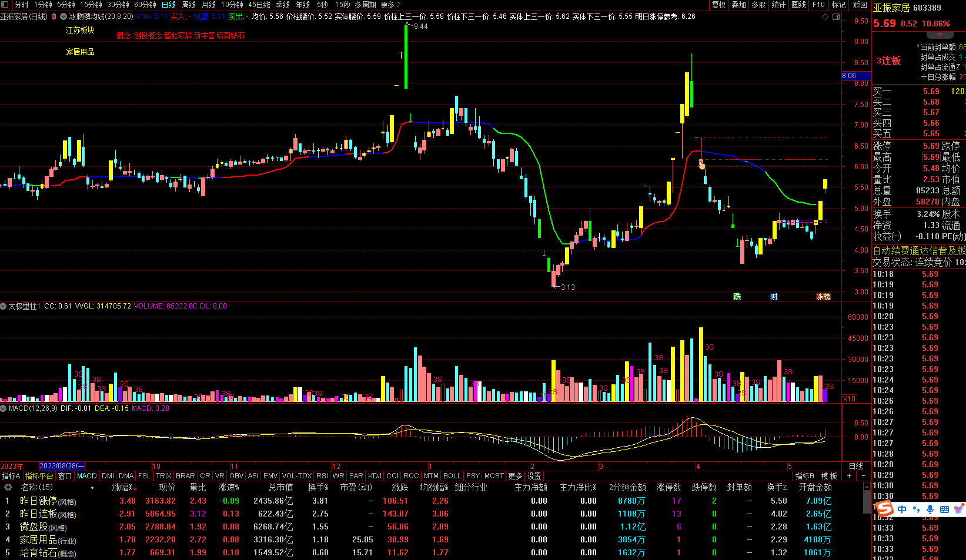Viewport: 966px width, 560px height.
Task: Expand the 太极量柱1 indicator dropdown arrow
Action: tap(4, 306)
